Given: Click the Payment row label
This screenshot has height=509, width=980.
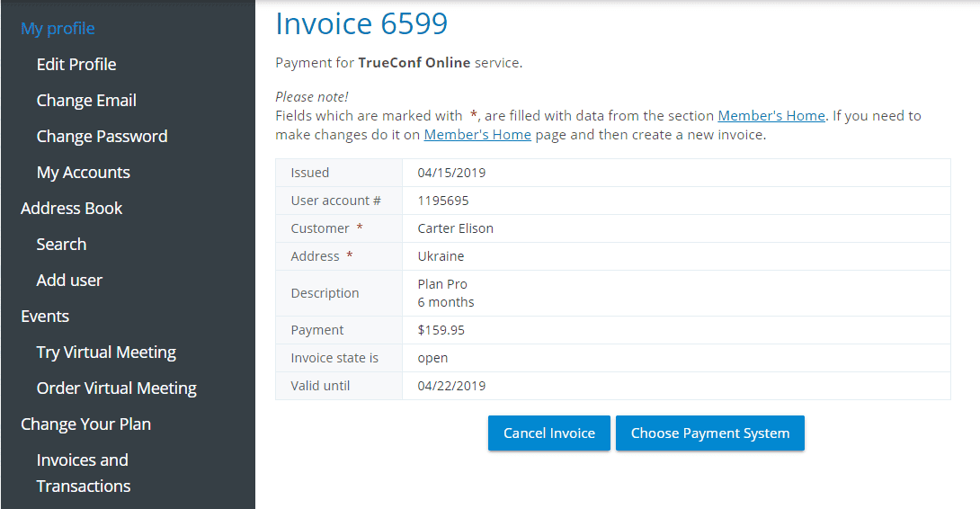Looking at the screenshot, I should (316, 330).
